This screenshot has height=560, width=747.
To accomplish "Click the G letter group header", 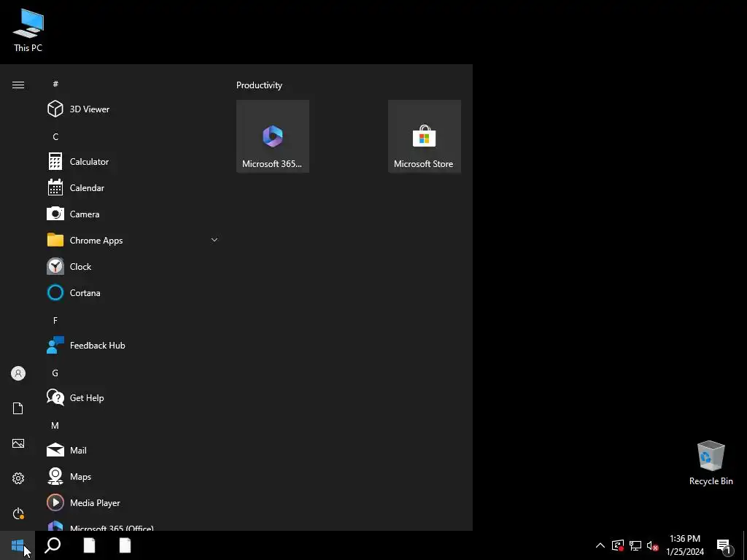I will click(55, 373).
